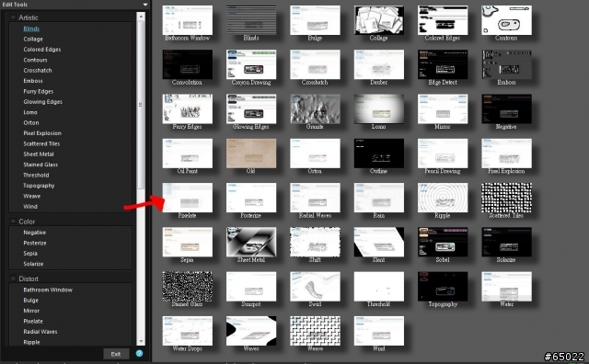
Task: Choose the Lomo effect thumbnail
Action: (379, 108)
